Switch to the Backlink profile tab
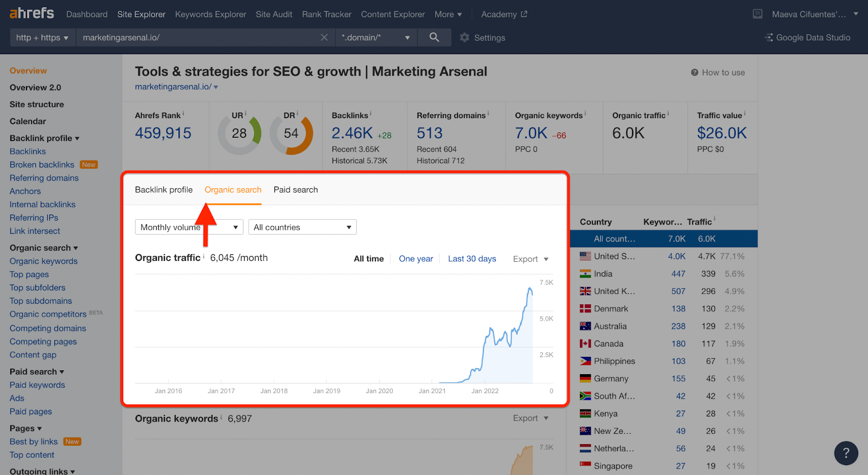Viewport: 868px width, 475px height. click(164, 190)
